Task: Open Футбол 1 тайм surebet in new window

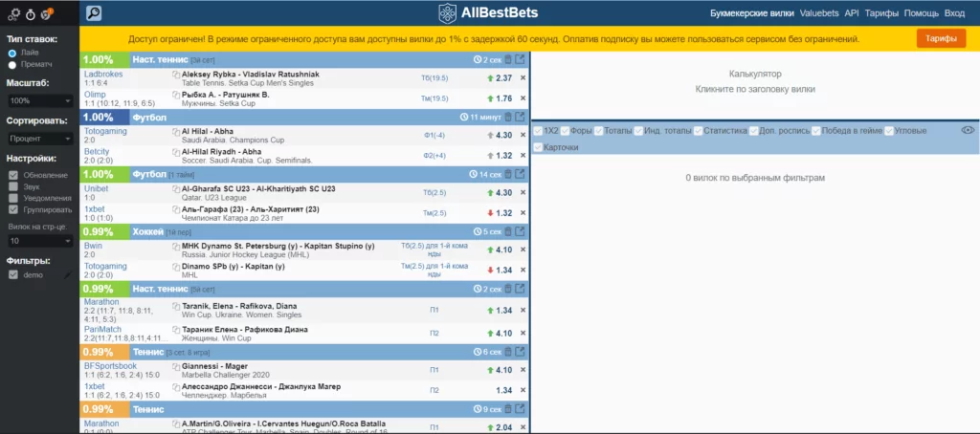Action: point(520,175)
